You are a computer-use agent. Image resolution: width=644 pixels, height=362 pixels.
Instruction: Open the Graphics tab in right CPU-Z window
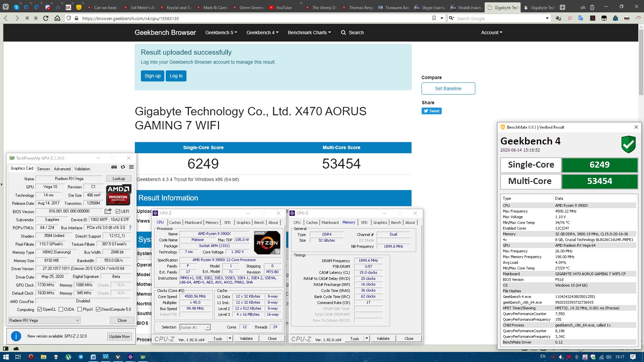coord(380,223)
